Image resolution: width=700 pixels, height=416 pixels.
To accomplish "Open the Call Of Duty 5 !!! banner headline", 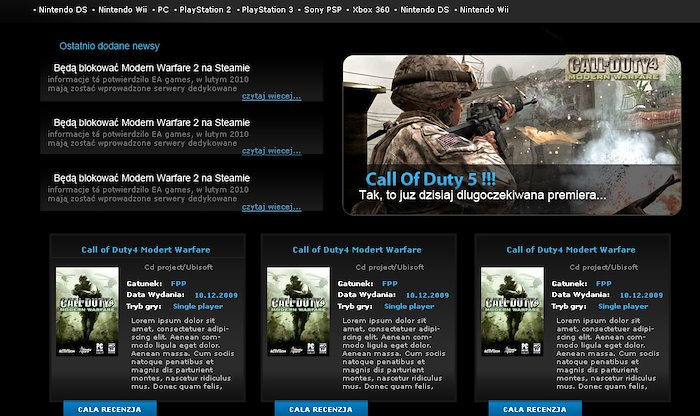I will 431,179.
